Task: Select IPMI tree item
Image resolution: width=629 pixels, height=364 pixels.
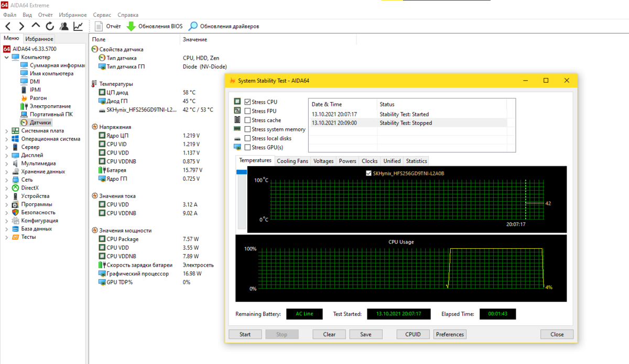Action: 31,90
